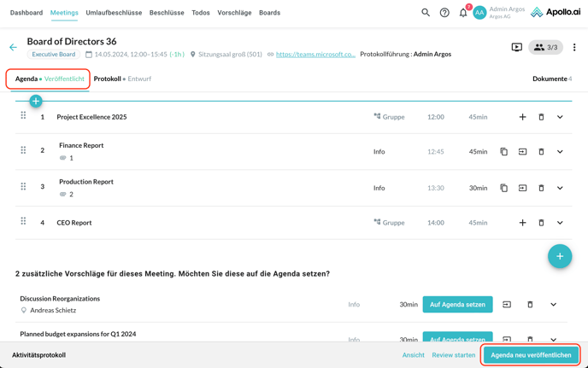
Task: Start presentation mode with the play screen icon
Action: point(517,48)
